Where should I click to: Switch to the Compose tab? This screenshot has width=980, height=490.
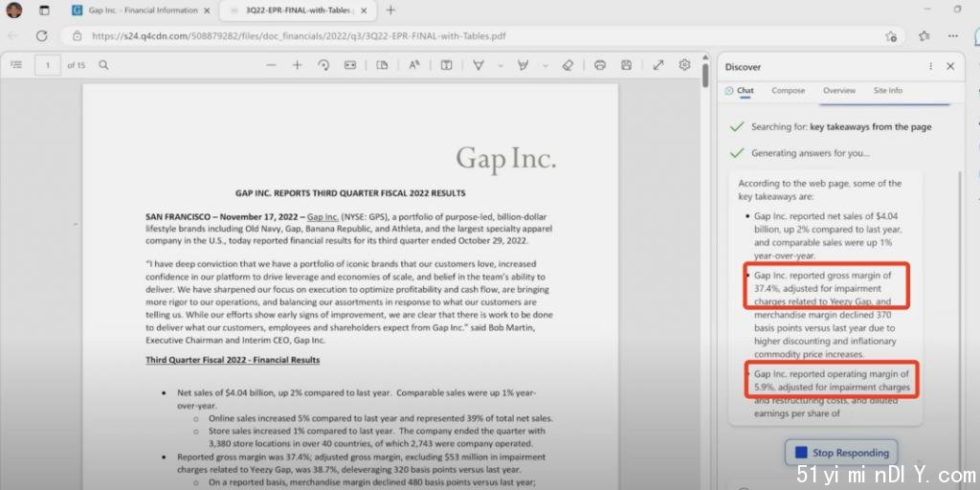789,91
